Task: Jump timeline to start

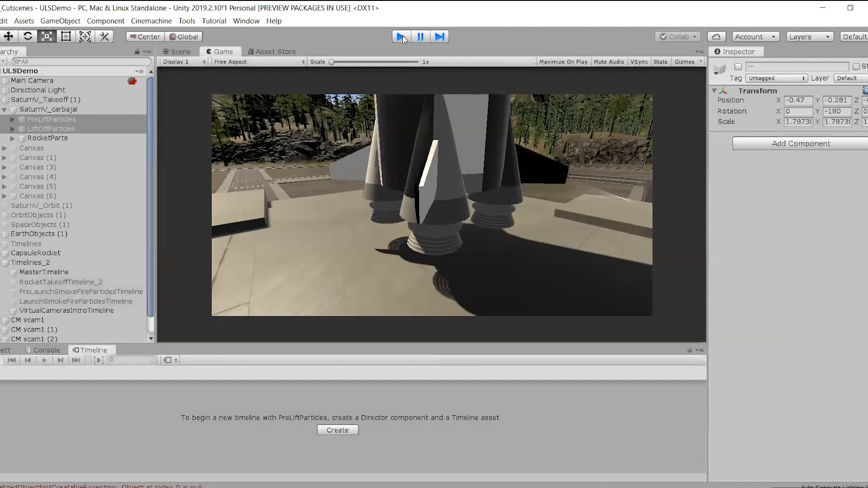Action: tap(12, 360)
